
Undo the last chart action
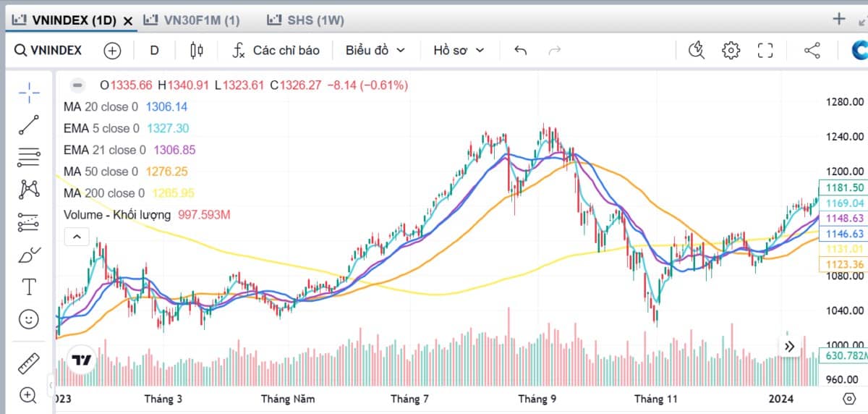520,51
